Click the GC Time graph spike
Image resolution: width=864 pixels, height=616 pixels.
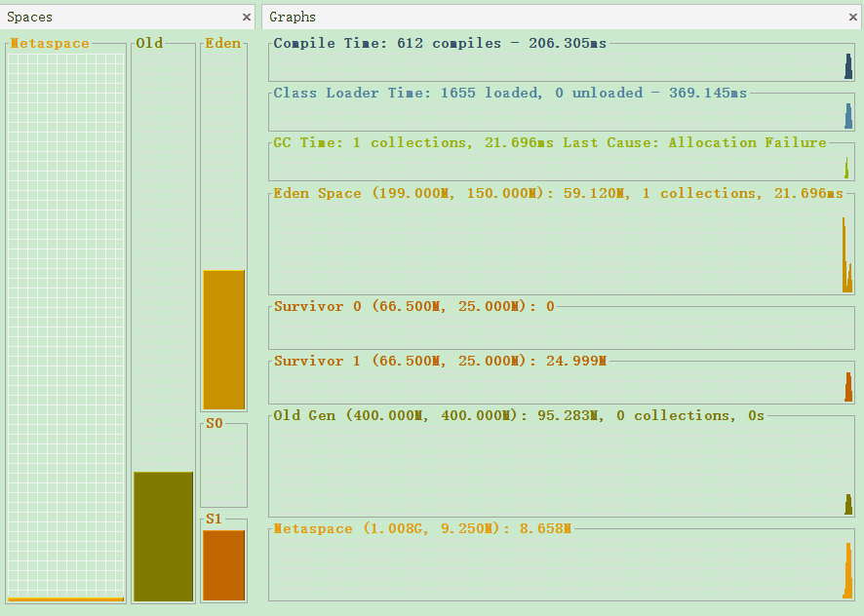pyautogui.click(x=846, y=168)
